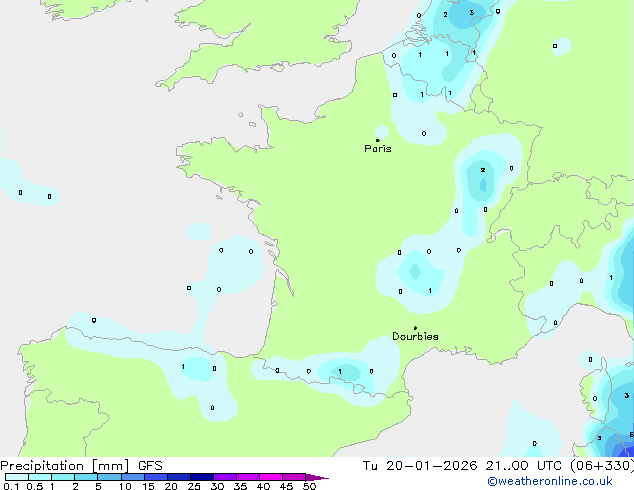Click the legend value '45'
This screenshot has height=490, width=634.
pyautogui.click(x=286, y=486)
